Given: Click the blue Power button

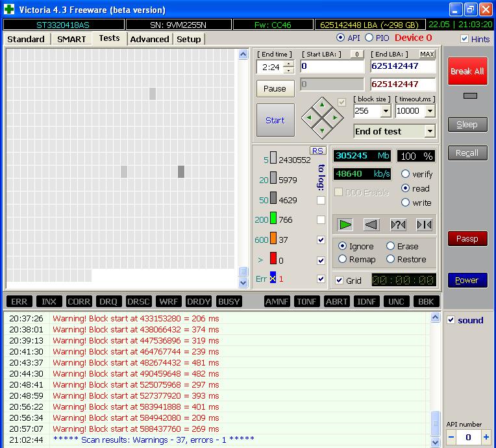Looking at the screenshot, I should point(467,280).
